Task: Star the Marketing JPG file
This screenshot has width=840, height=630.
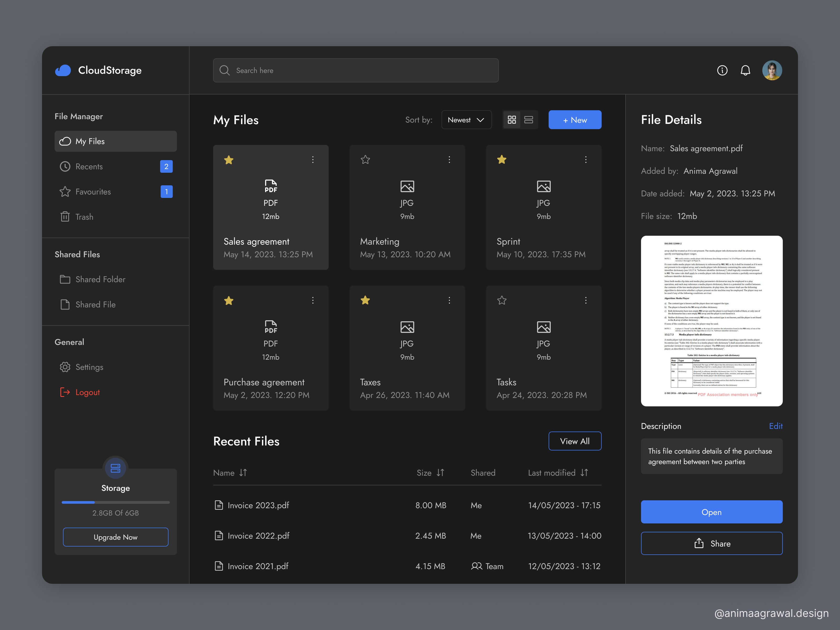Action: [x=365, y=160]
